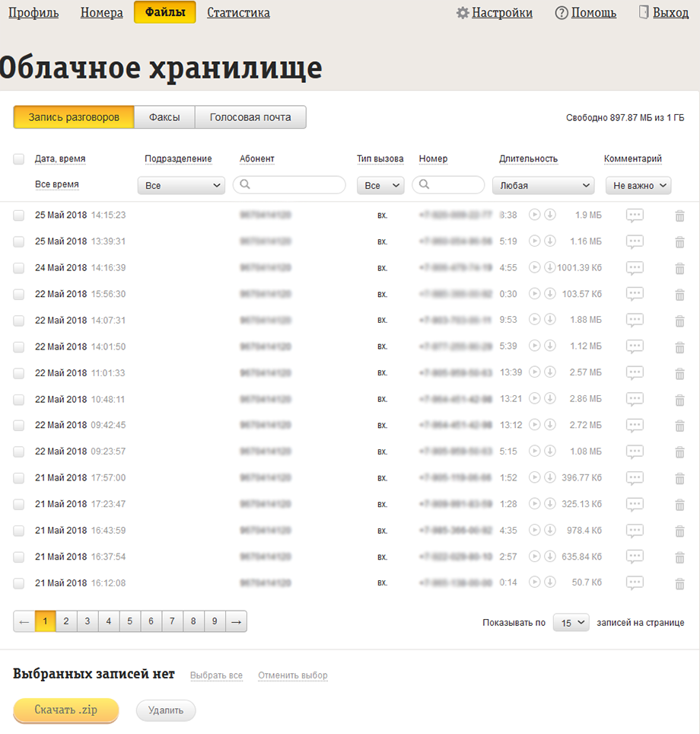Switch to Голосовая почта tab

point(250,117)
